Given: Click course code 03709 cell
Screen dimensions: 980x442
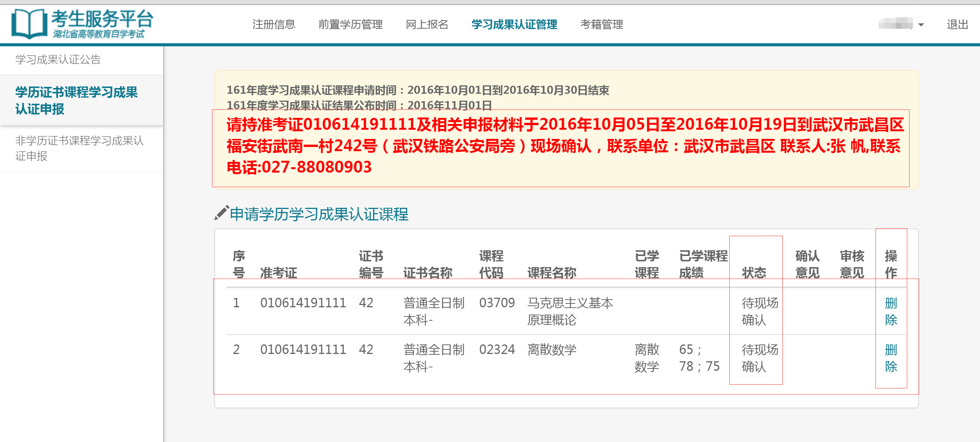Looking at the screenshot, I should tap(497, 303).
